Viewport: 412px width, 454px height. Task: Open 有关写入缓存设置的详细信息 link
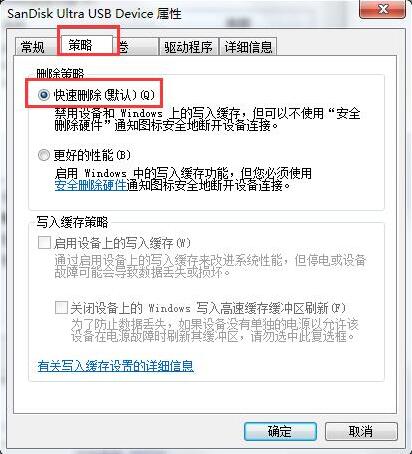115,366
